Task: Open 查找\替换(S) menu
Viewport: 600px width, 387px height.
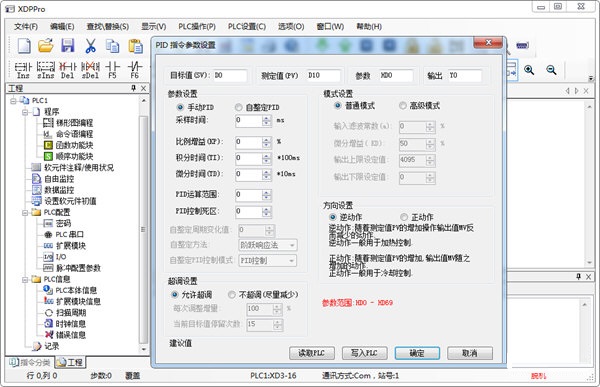Action: click(x=108, y=26)
